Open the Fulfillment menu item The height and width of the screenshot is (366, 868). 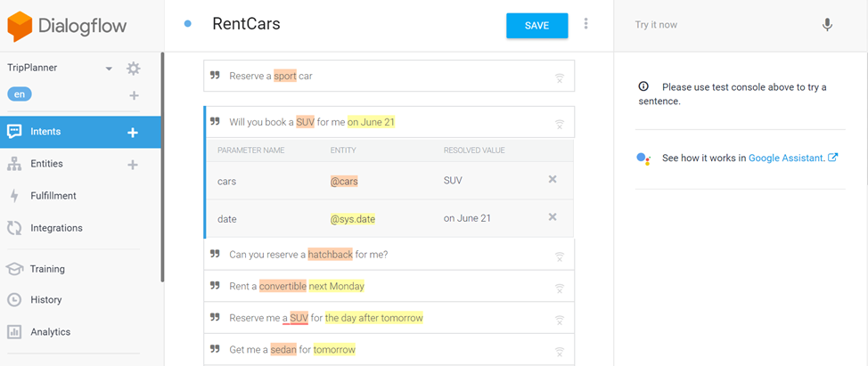click(53, 196)
